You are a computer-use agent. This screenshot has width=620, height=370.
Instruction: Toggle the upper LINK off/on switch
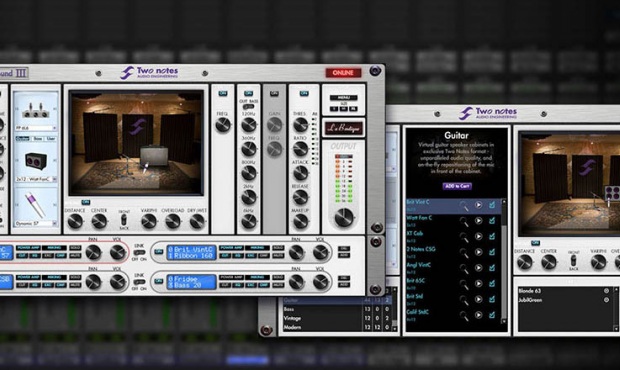click(139, 252)
